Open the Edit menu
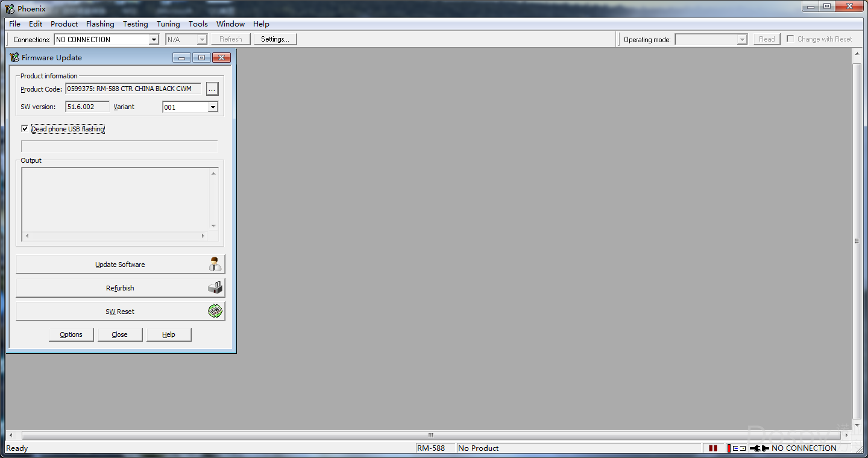Viewport: 868px width, 458px height. [x=36, y=24]
